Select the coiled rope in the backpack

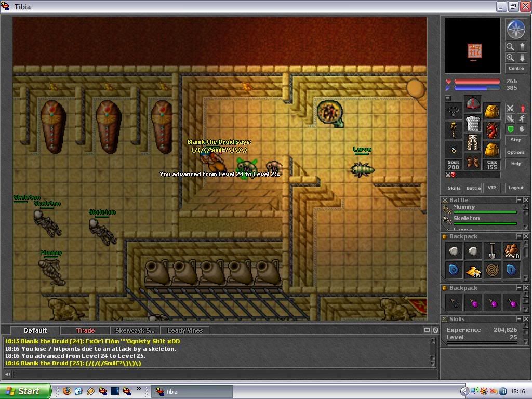tap(492, 270)
